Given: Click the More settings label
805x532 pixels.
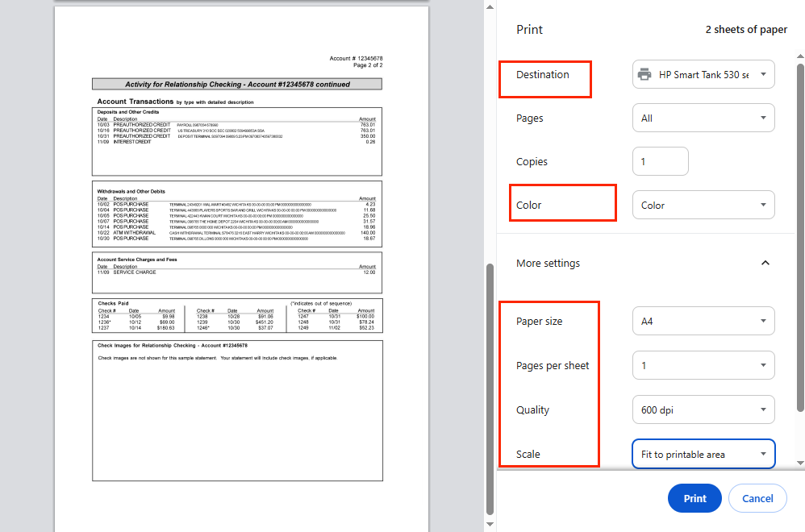Looking at the screenshot, I should pos(548,263).
